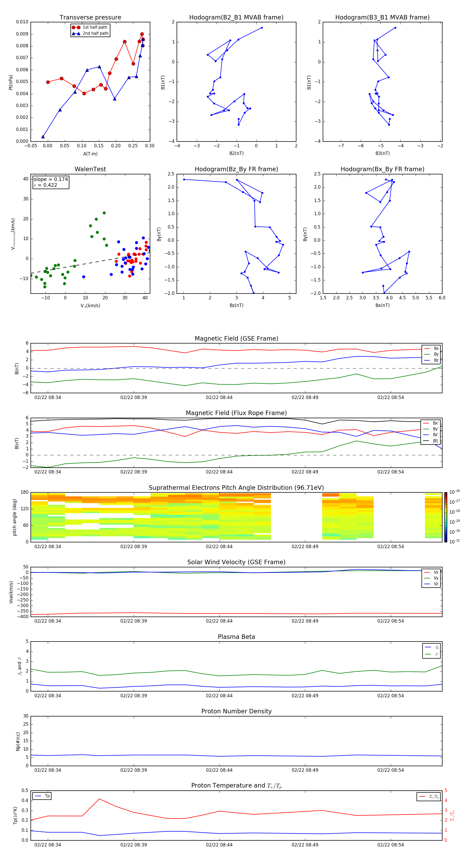Click the 'pitch angle (deg)' axis label
This screenshot has width=473, height=868.
(14, 517)
